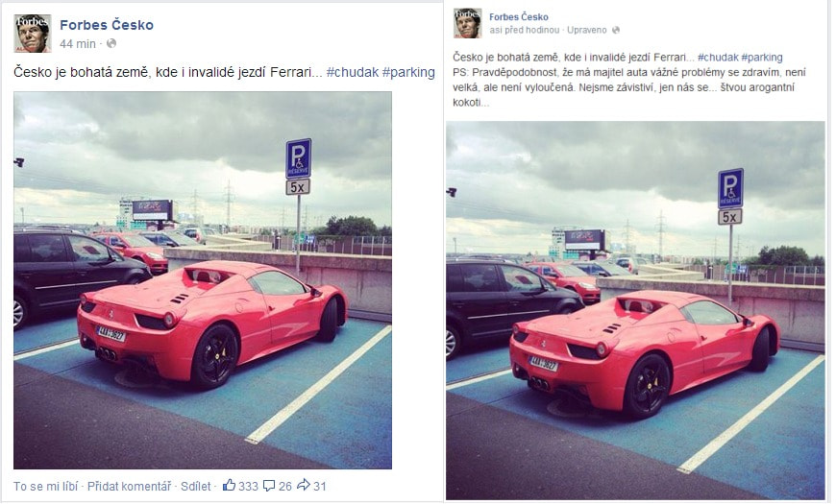The height and width of the screenshot is (504, 836).
Task: Open the Ferrari photo in left post
Action: coord(203,280)
